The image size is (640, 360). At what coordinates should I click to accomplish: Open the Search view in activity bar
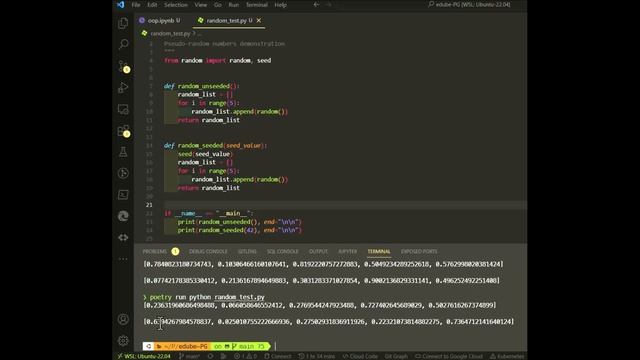coord(123,44)
